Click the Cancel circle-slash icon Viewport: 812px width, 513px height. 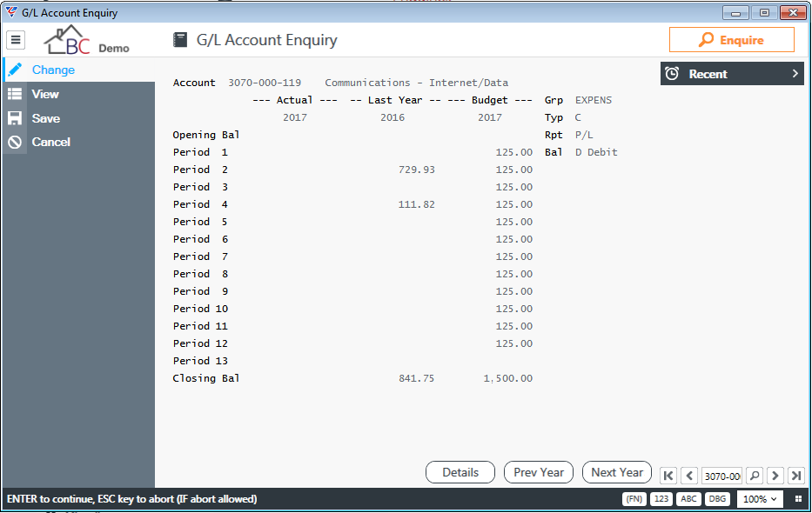pos(15,143)
